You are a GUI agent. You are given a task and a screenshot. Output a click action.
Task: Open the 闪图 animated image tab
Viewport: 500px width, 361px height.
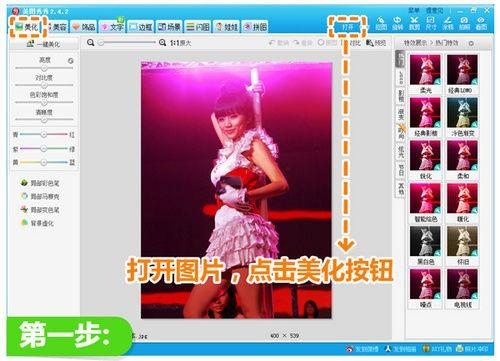(198, 27)
